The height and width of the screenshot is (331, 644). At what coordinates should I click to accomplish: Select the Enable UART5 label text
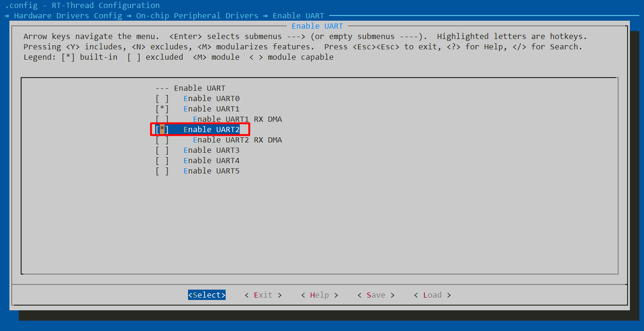pyautogui.click(x=212, y=171)
